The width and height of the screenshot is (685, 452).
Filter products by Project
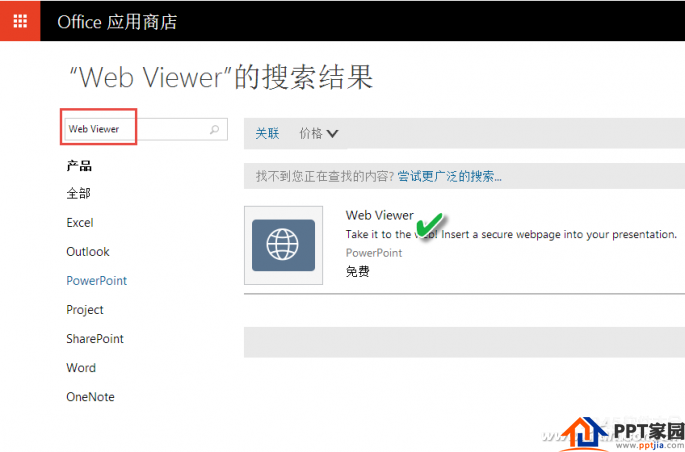point(85,310)
